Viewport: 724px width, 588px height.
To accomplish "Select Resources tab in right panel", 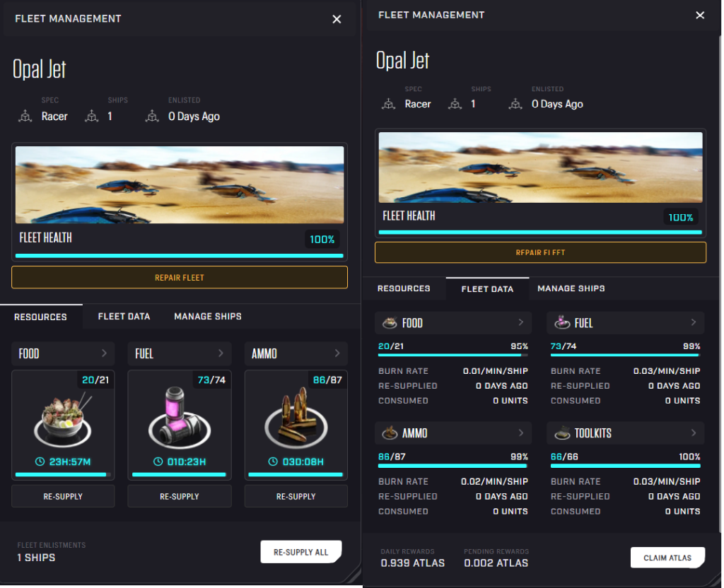I will click(404, 288).
